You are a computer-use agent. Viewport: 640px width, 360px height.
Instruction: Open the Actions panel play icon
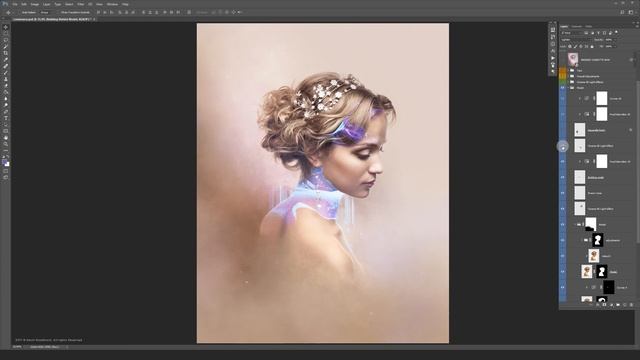553,58
